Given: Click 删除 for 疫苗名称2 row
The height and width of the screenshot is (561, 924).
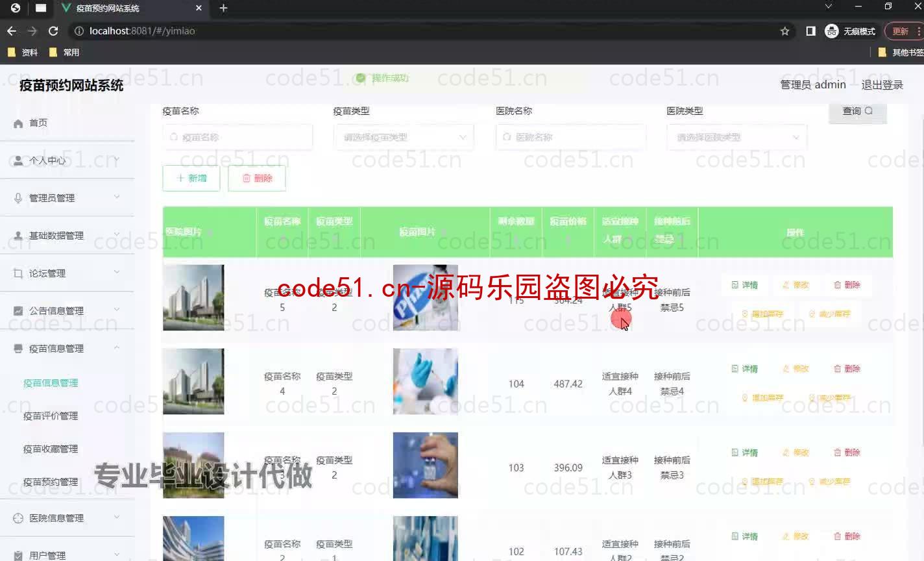Looking at the screenshot, I should (x=847, y=536).
